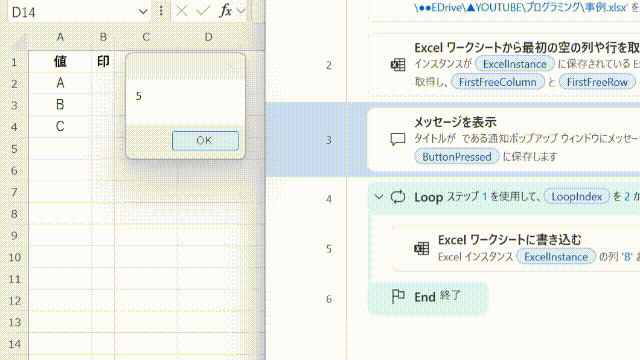Click the End flag icon
The height and width of the screenshot is (360, 640).
click(x=398, y=296)
